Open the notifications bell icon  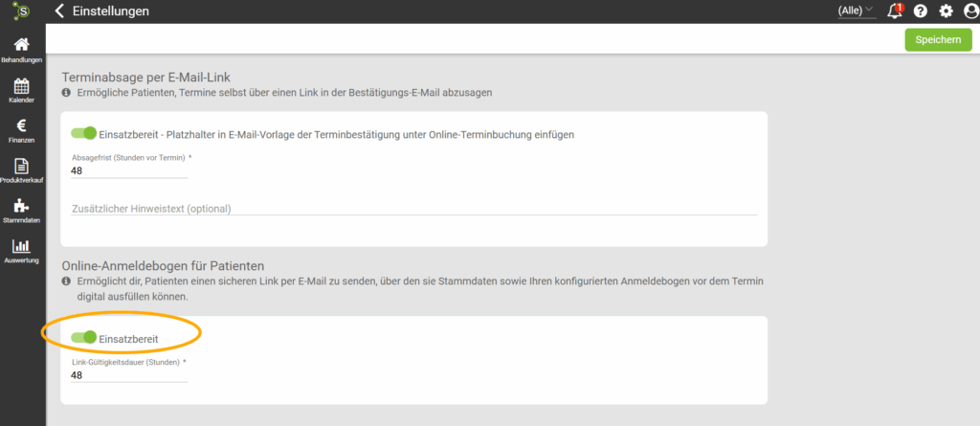[895, 11]
